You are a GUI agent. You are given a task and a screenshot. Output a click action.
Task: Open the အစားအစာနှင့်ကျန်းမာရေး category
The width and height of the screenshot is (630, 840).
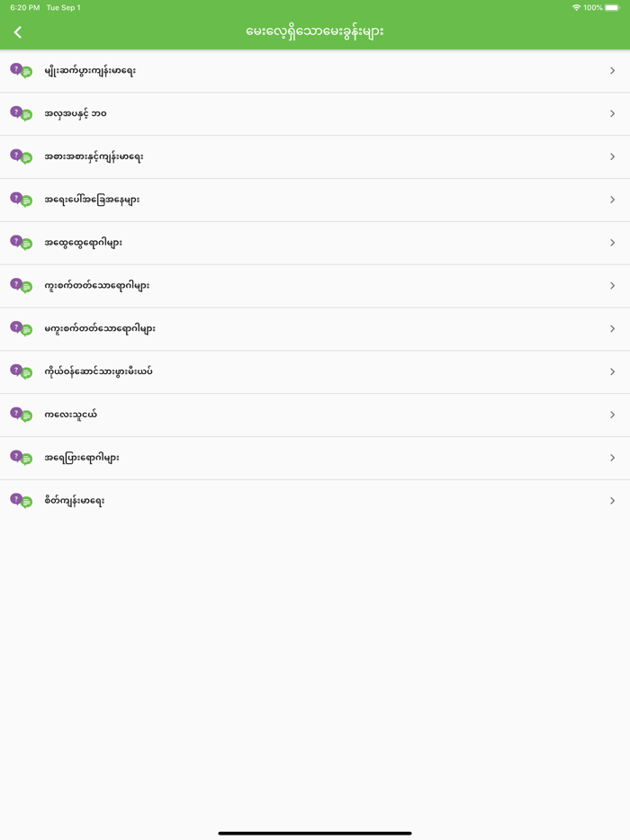coord(94,156)
